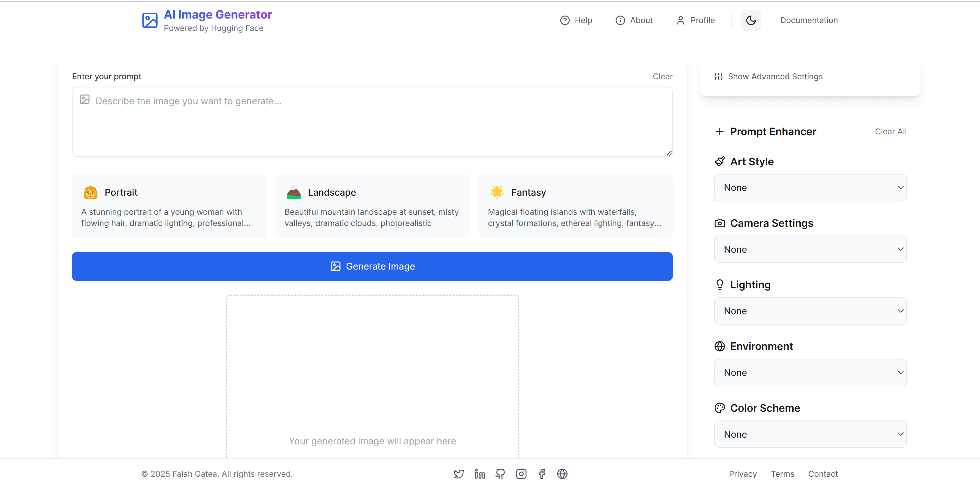Click the Facebook footer icon
Screen dimensions: 980x484
point(542,474)
